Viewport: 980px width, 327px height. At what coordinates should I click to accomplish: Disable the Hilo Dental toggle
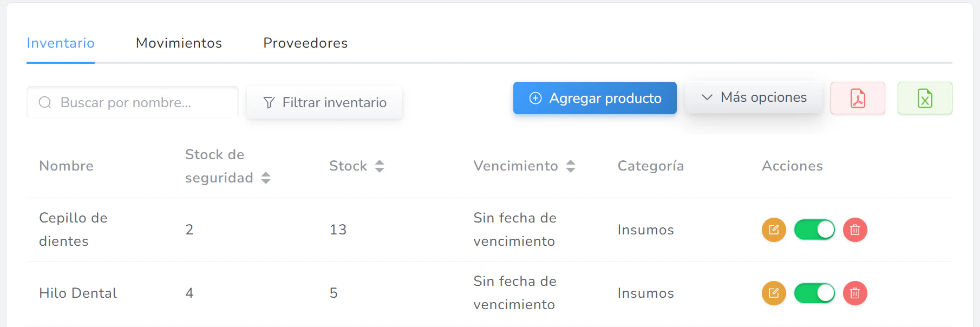pos(814,293)
